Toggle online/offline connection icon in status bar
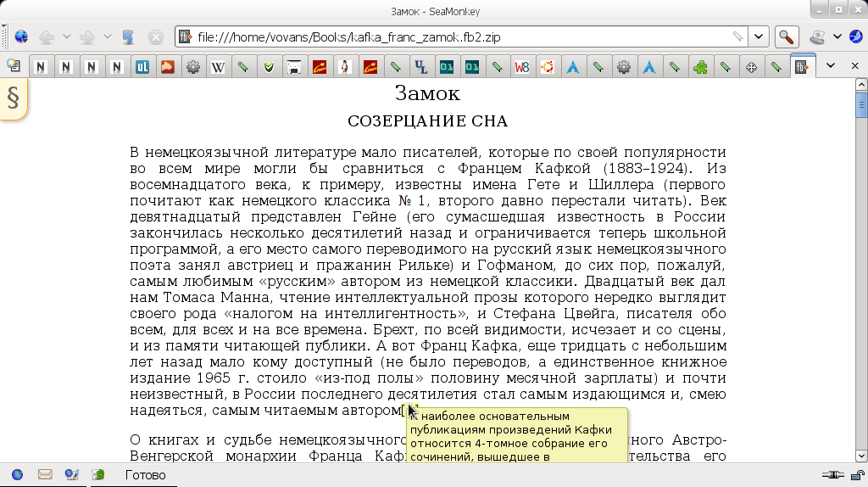This screenshot has height=487, width=868. [832, 475]
